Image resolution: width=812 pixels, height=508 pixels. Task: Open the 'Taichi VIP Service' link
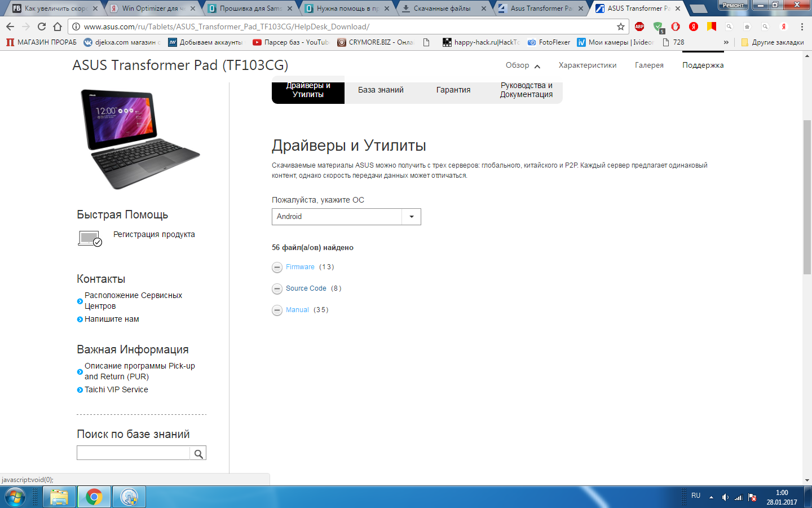[116, 389]
